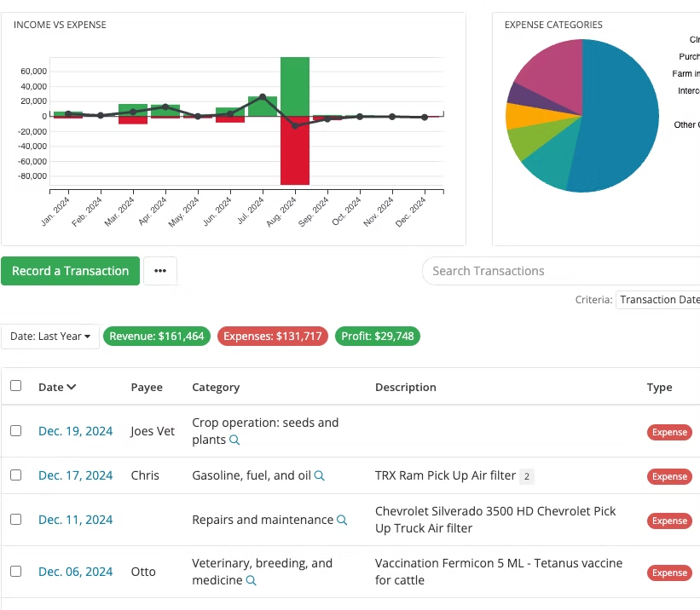Screen dimensions: 700x610
Task: Click magnifier icon beside Crop operation category
Action: pyautogui.click(x=234, y=440)
